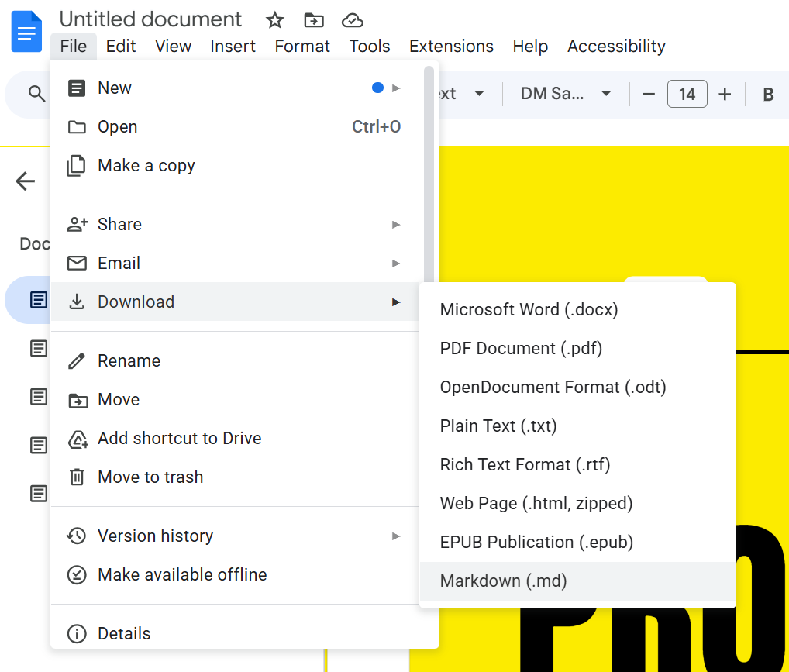789x672 pixels.
Task: Star the Untitled document
Action: [274, 19]
